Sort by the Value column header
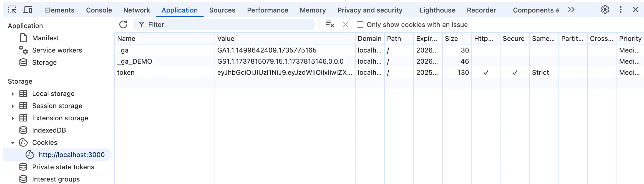Screen dimensions: 644x184 click(285, 39)
